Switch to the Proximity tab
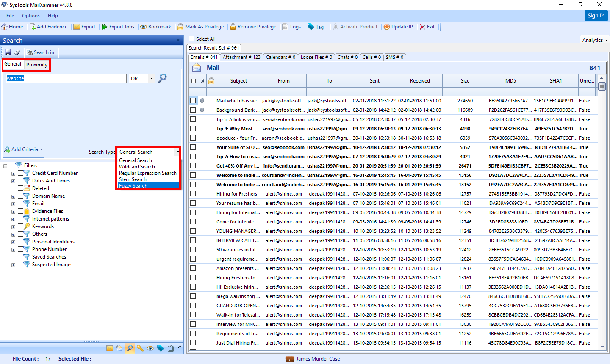 (x=37, y=65)
